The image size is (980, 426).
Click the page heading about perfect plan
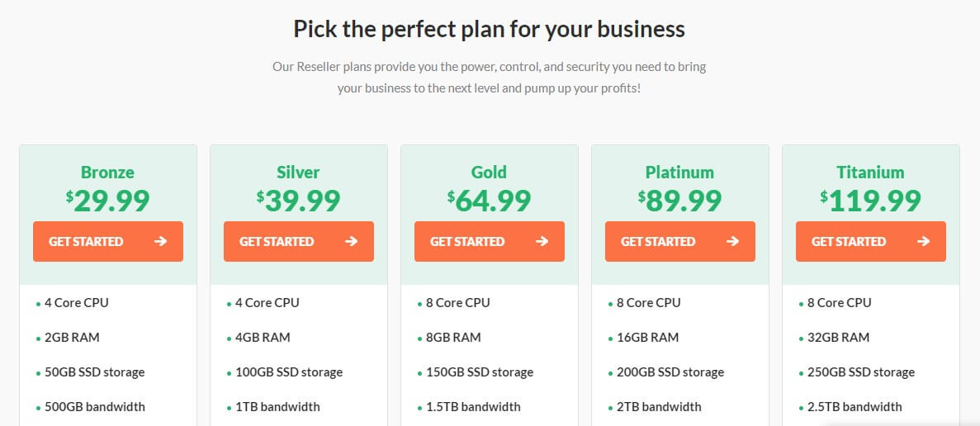[490, 29]
